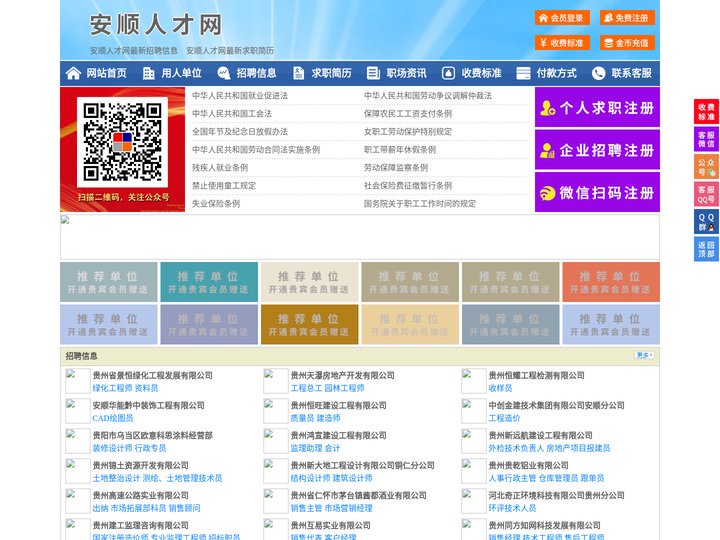Viewport: 720px width, 540px height.
Task: Click the red 收费标准 side floating icon
Action: 706,112
